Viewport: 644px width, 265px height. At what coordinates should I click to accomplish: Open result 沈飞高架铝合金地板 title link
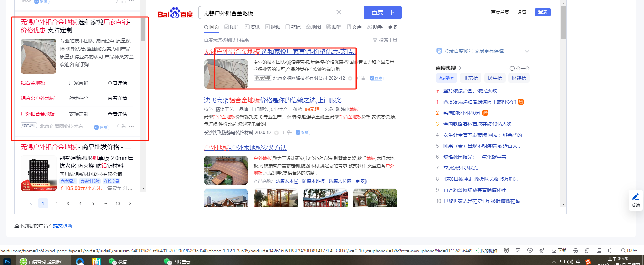tap(273, 100)
